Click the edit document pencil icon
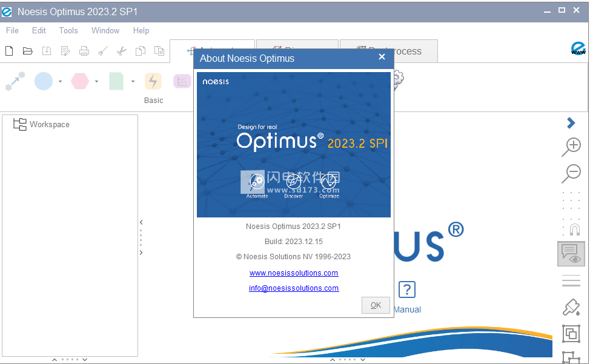Screen dimensions: 590x364 click(x=65, y=51)
